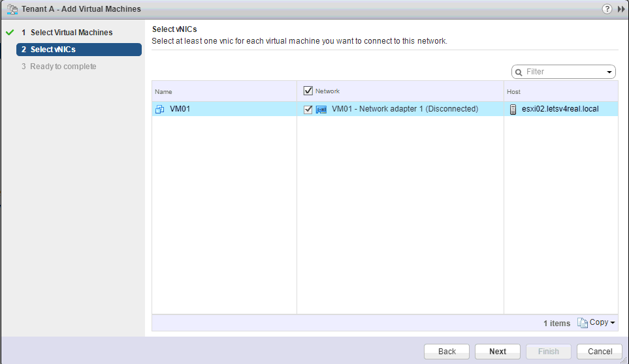Image resolution: width=629 pixels, height=364 pixels.
Task: Click the magnifier icon in Filter box
Action: (x=519, y=72)
